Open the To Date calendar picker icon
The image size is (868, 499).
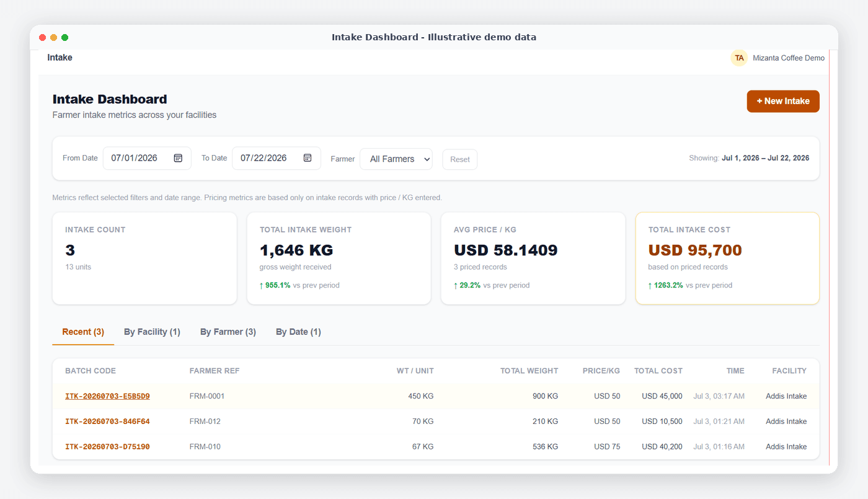pyautogui.click(x=308, y=158)
